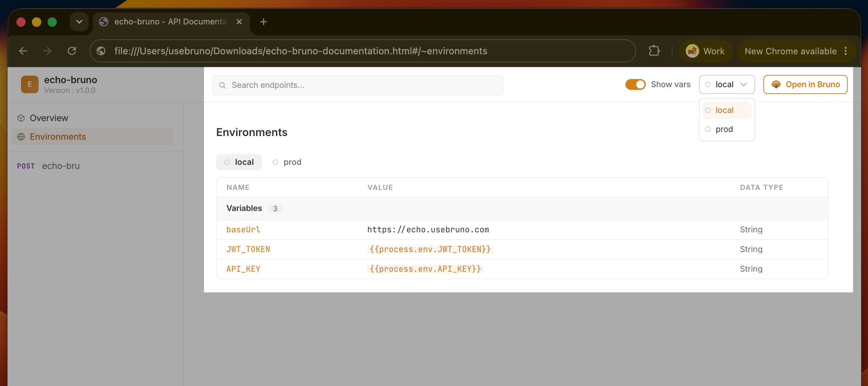868x386 pixels.
Task: Click the Version : v1.0.0 label
Action: point(70,91)
